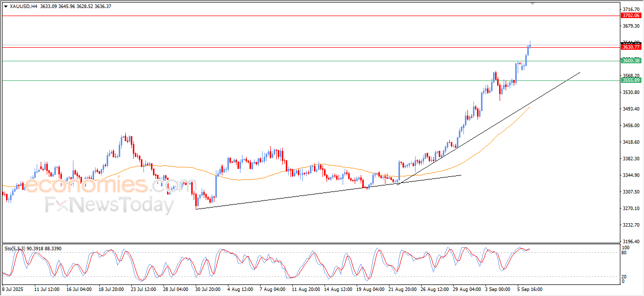
Task: Click the 3232.70 price axis value
Action: (x=631, y=225)
